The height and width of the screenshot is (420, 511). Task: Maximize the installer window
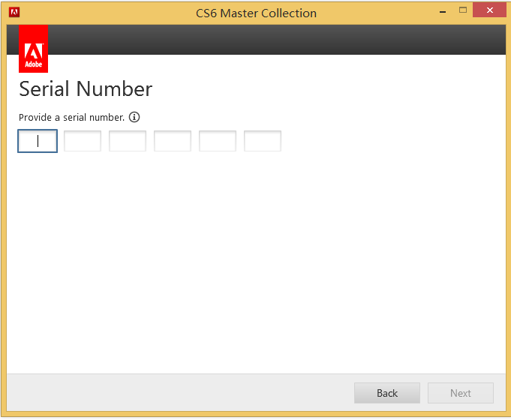(463, 10)
